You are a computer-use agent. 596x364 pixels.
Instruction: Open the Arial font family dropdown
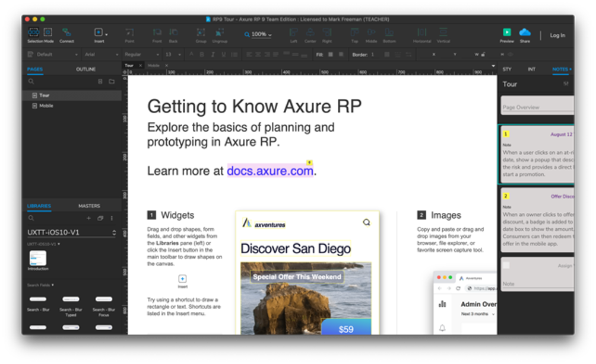(100, 55)
